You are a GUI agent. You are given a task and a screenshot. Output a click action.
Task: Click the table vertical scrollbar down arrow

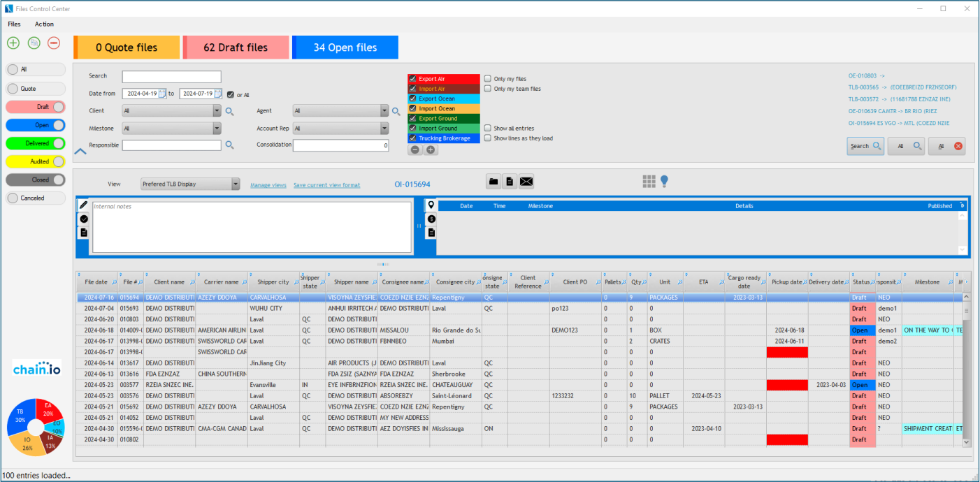(967, 442)
